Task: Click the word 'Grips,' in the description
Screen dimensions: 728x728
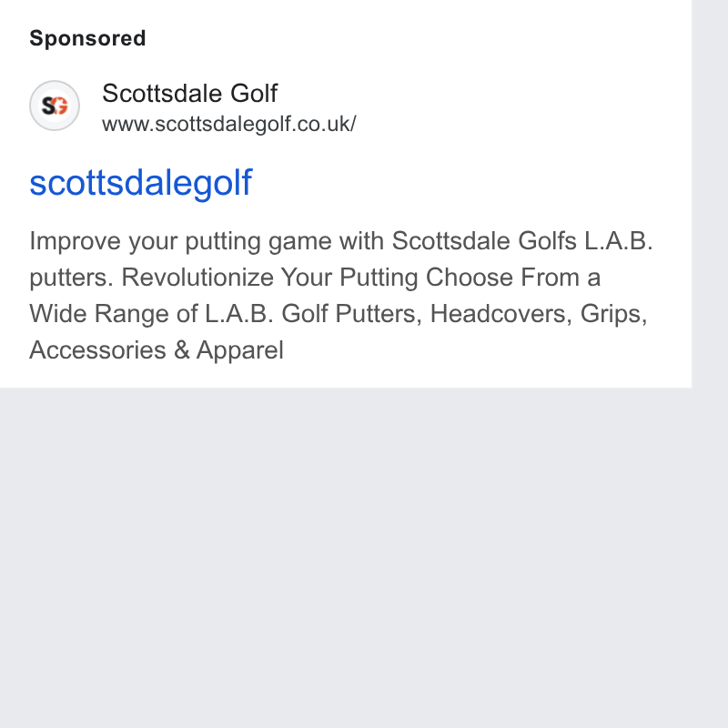Action: click(613, 314)
